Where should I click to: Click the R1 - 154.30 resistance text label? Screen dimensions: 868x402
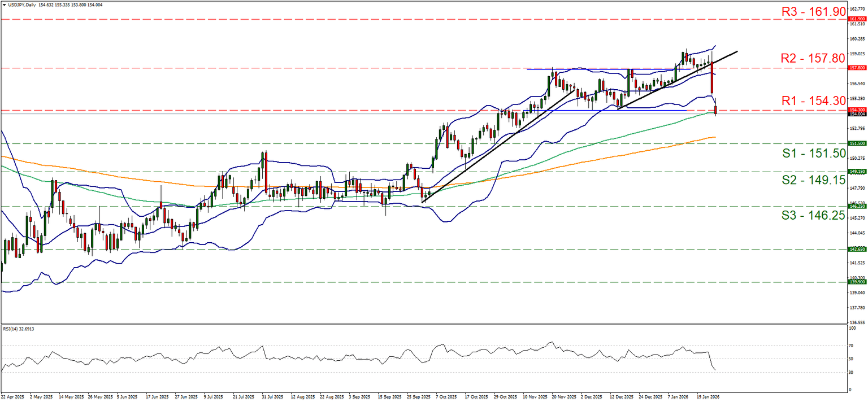coord(814,100)
